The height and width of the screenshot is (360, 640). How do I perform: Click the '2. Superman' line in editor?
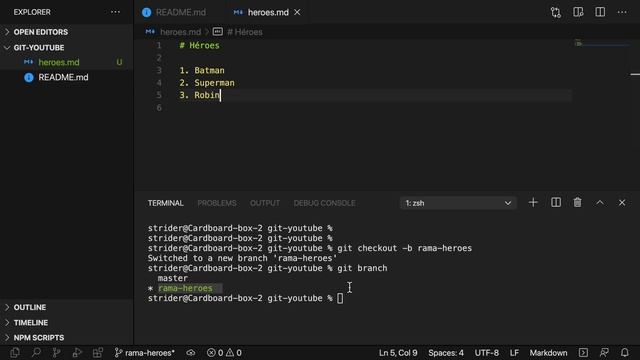(207, 83)
